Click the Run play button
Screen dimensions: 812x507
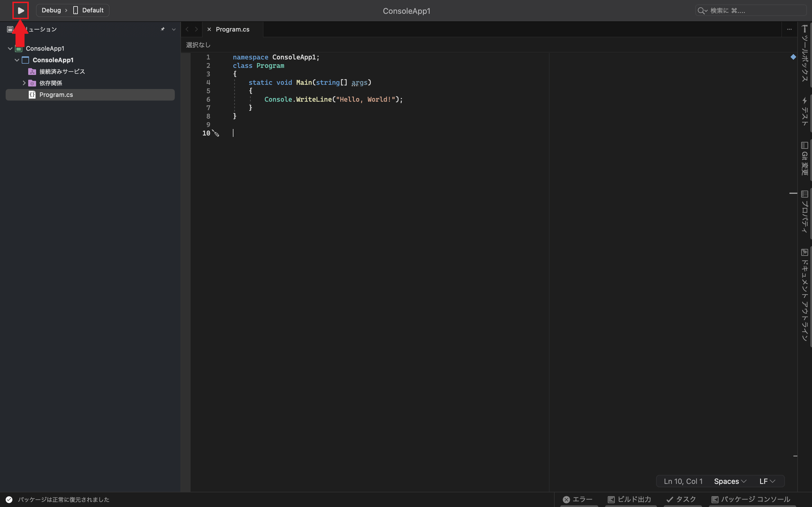(21, 10)
